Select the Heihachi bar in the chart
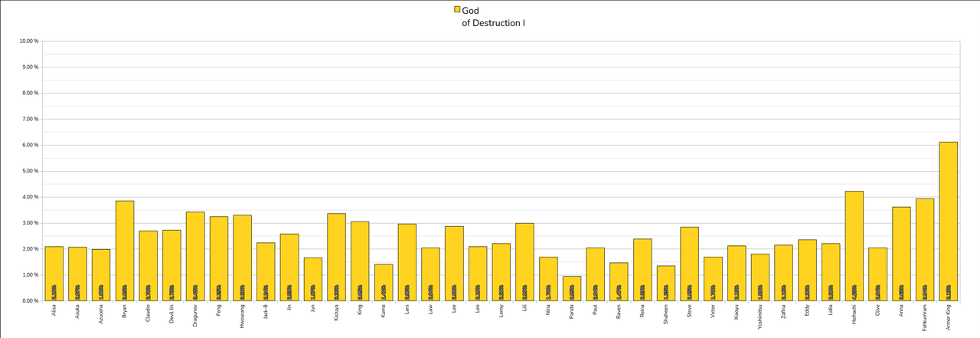The image size is (980, 338). click(x=854, y=246)
